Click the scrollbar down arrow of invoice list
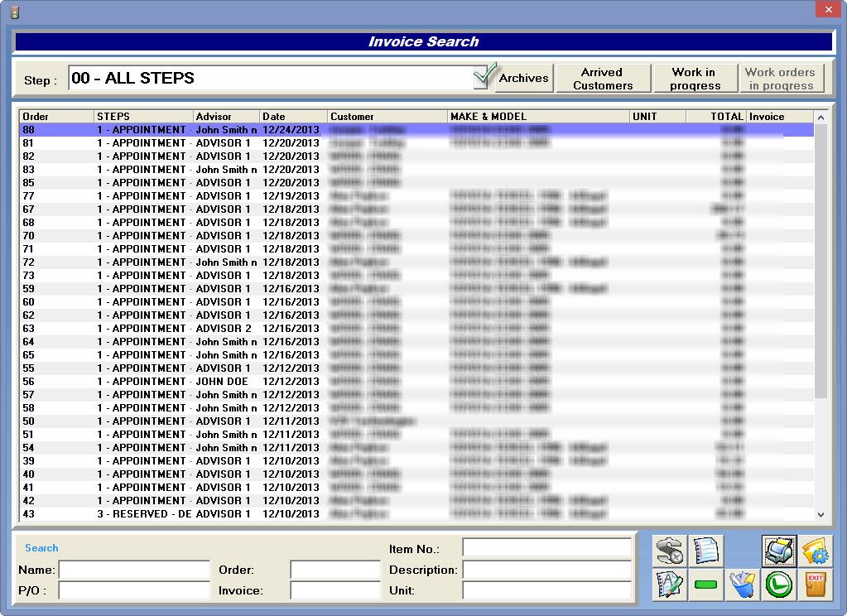 coord(821,515)
